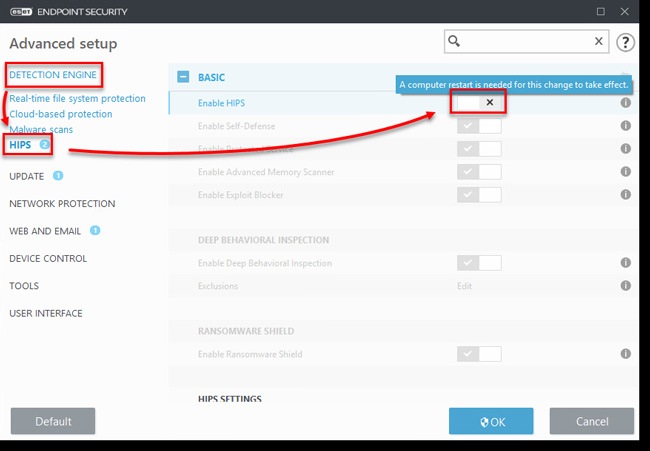Open the WEB AND EMAIL section
This screenshot has height=451, width=650.
(x=45, y=231)
